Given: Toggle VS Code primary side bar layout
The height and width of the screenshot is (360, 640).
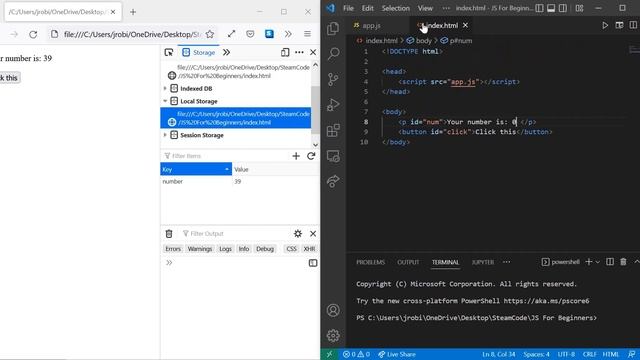Looking at the screenshot, I should 539,8.
